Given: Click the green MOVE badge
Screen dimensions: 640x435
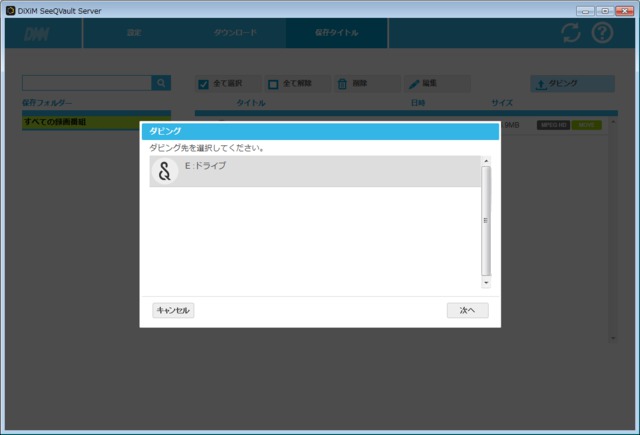Looking at the screenshot, I should click(587, 125).
